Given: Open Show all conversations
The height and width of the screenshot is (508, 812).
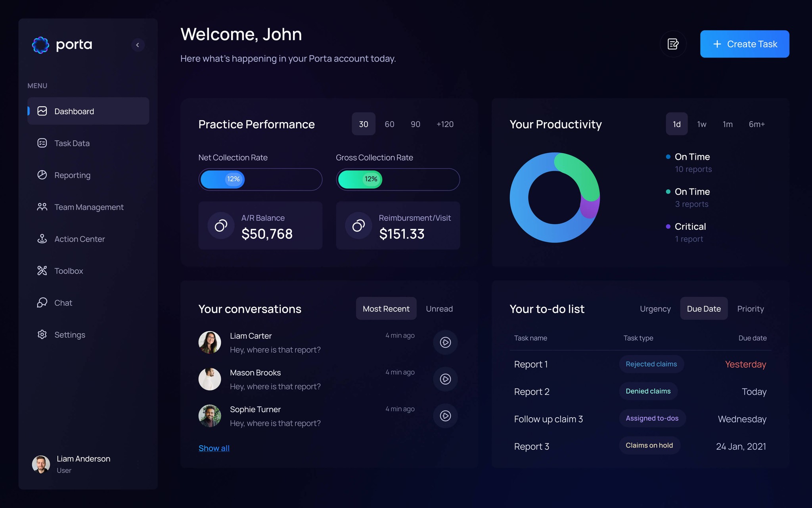Looking at the screenshot, I should 214,448.
